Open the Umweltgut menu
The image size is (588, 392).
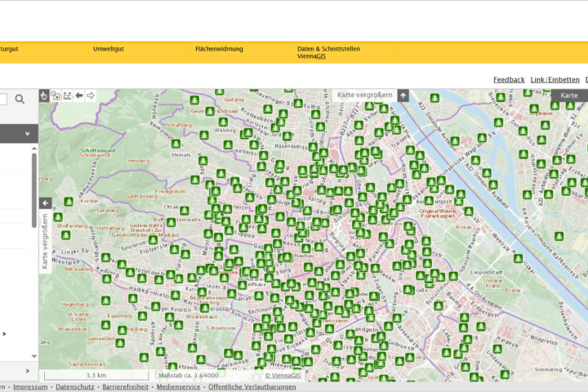109,49
